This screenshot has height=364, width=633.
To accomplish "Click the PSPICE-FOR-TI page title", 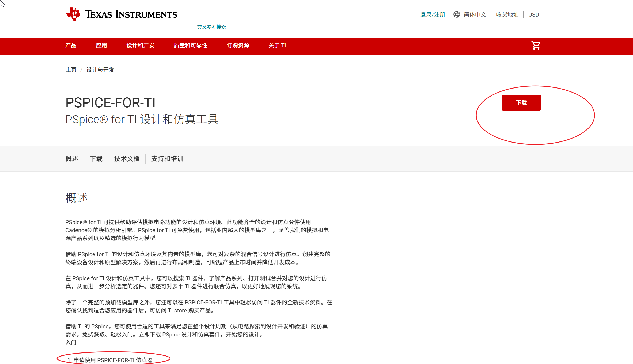I will click(110, 103).
